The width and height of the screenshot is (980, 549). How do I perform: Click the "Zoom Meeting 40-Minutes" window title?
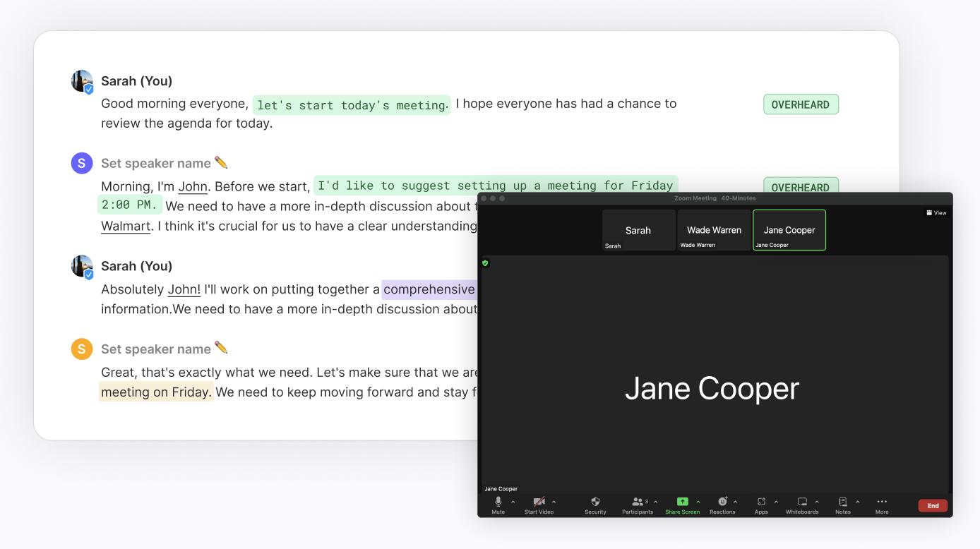point(715,198)
